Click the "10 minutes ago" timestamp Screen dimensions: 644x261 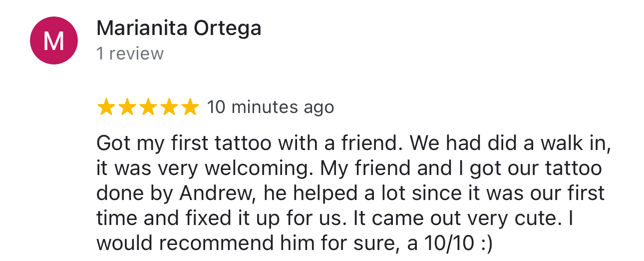click(270, 107)
